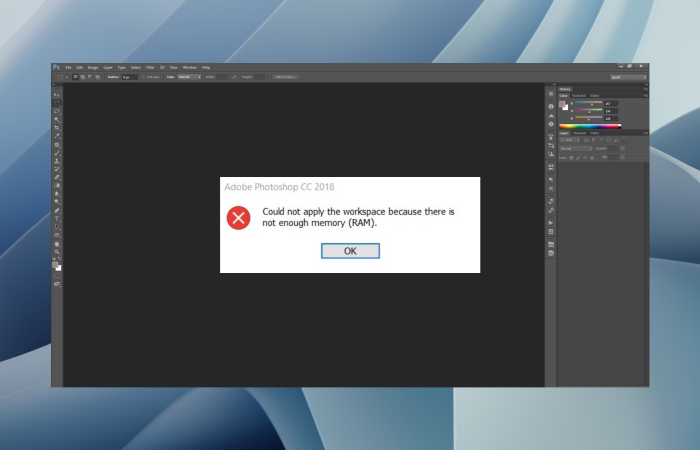Image resolution: width=700 pixels, height=450 pixels.
Task: Select the Spot Healing Brush tool
Action: [x=57, y=145]
